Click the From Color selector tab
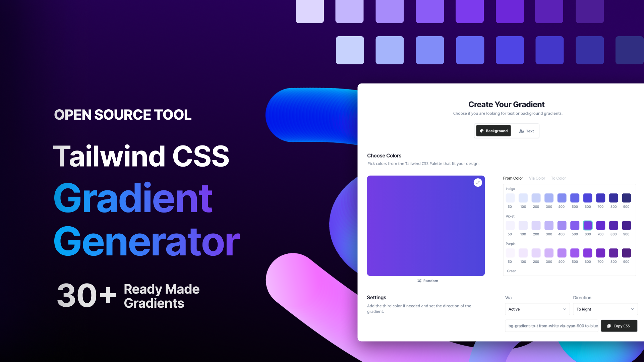Image resolution: width=644 pixels, height=362 pixels. [514, 178]
